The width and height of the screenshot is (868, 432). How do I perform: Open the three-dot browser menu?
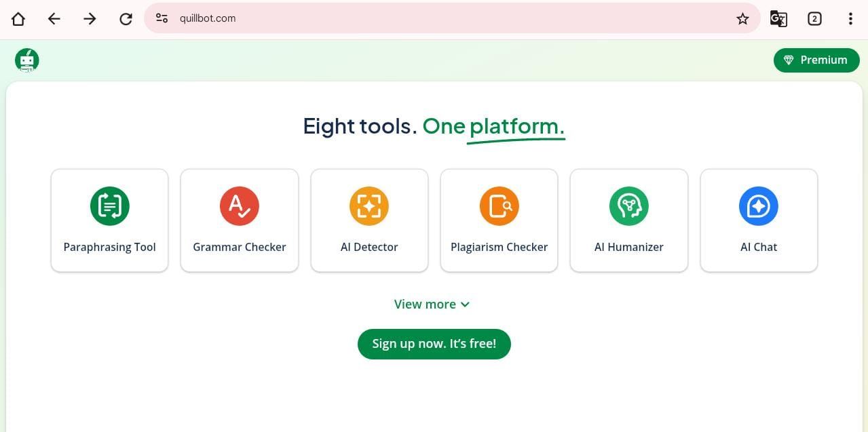[850, 18]
